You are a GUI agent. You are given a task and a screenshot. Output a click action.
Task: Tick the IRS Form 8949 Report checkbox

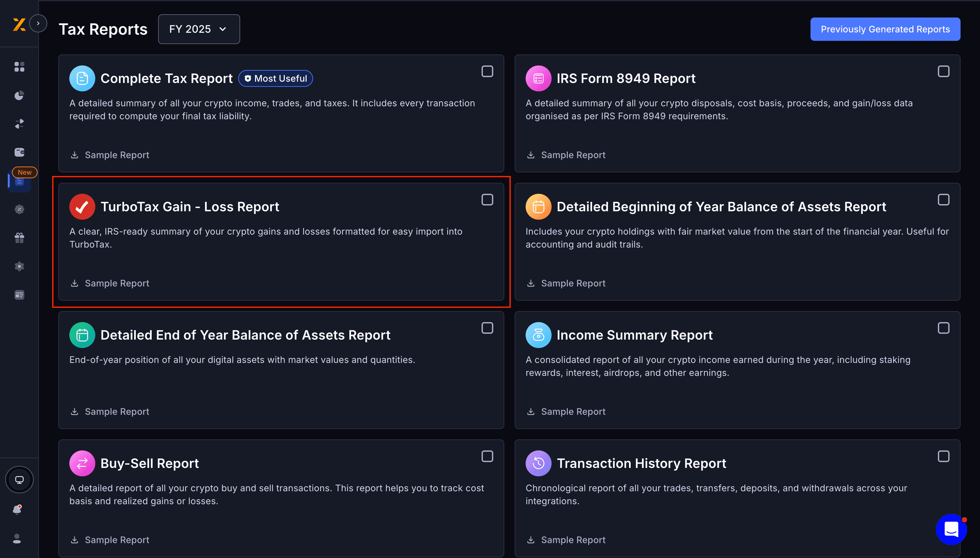tap(943, 71)
